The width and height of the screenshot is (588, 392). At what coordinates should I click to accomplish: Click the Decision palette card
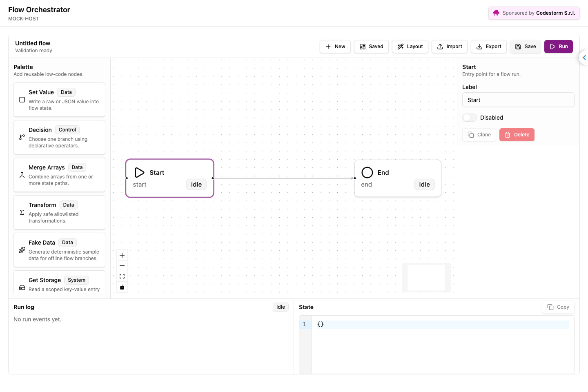click(59, 137)
